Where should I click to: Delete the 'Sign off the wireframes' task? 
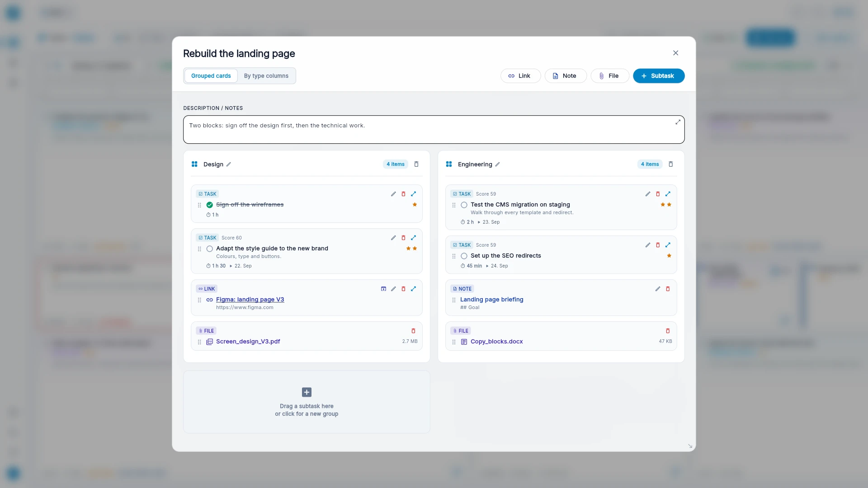[403, 194]
